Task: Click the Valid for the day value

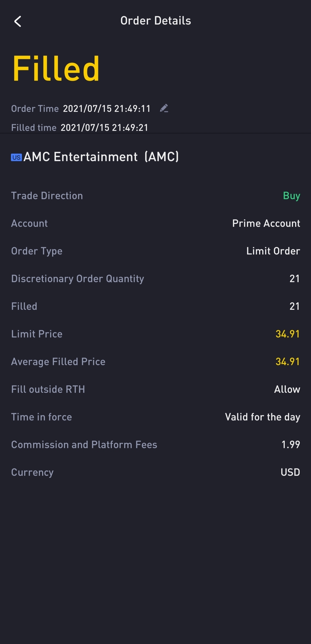Action: pyautogui.click(x=262, y=417)
